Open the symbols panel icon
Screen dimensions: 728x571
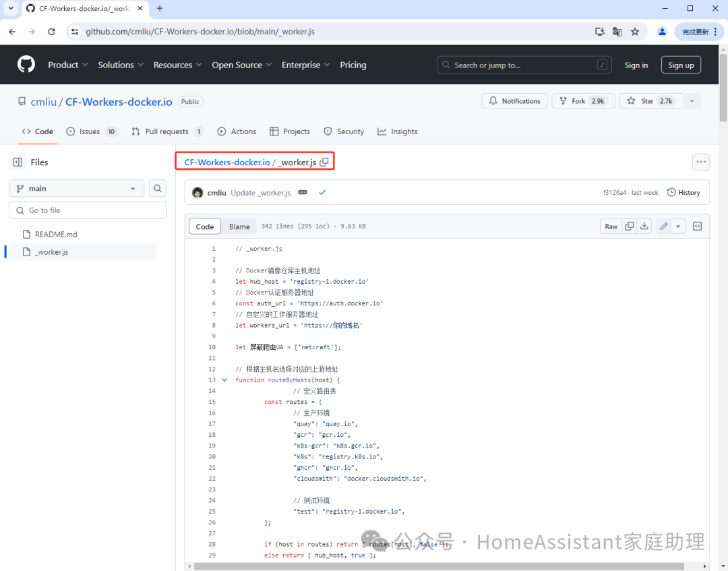click(x=698, y=226)
